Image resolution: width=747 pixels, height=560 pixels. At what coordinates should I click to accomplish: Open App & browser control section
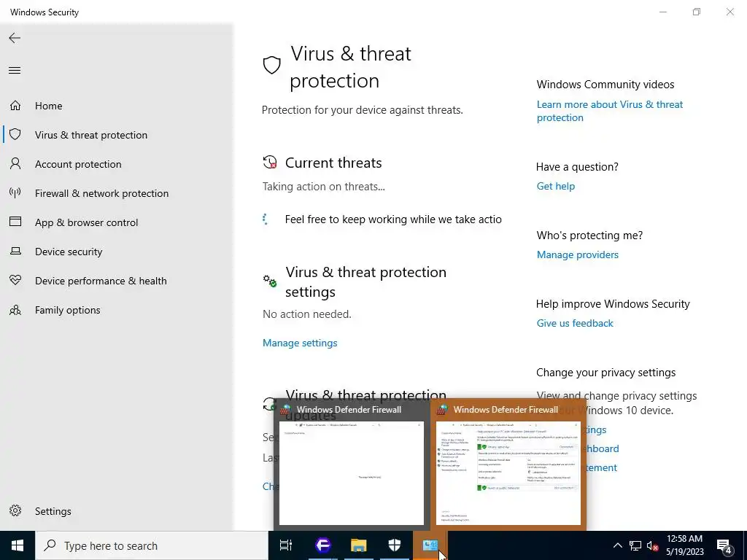(x=86, y=222)
